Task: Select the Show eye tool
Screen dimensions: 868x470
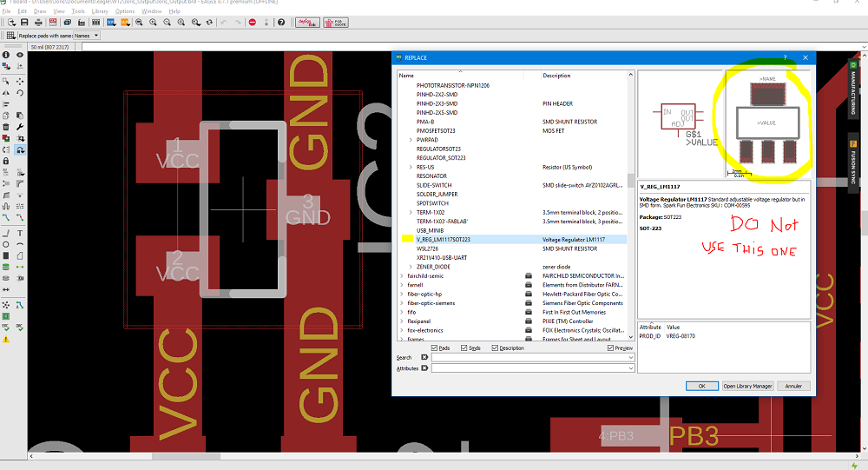Action: [20, 55]
